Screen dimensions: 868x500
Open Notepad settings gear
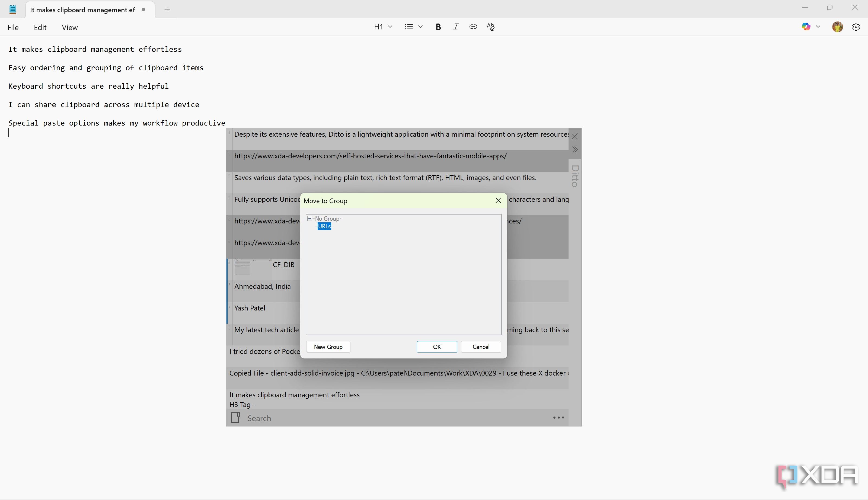click(x=856, y=27)
